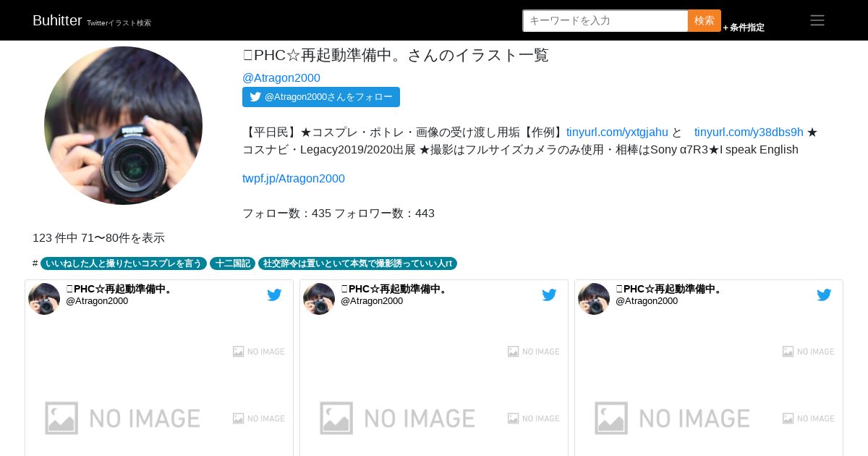Open third card's large NO IMAGE thumbnail

pyautogui.click(x=673, y=418)
